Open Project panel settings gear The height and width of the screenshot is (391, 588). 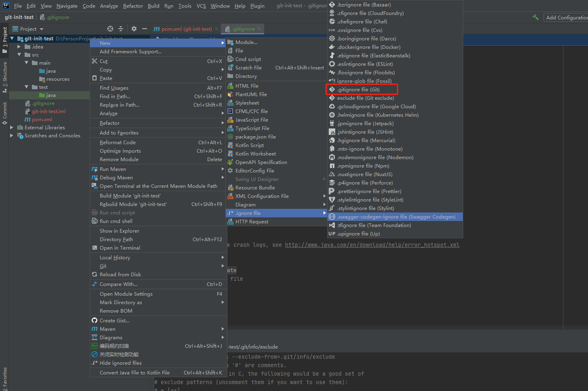[x=134, y=29]
